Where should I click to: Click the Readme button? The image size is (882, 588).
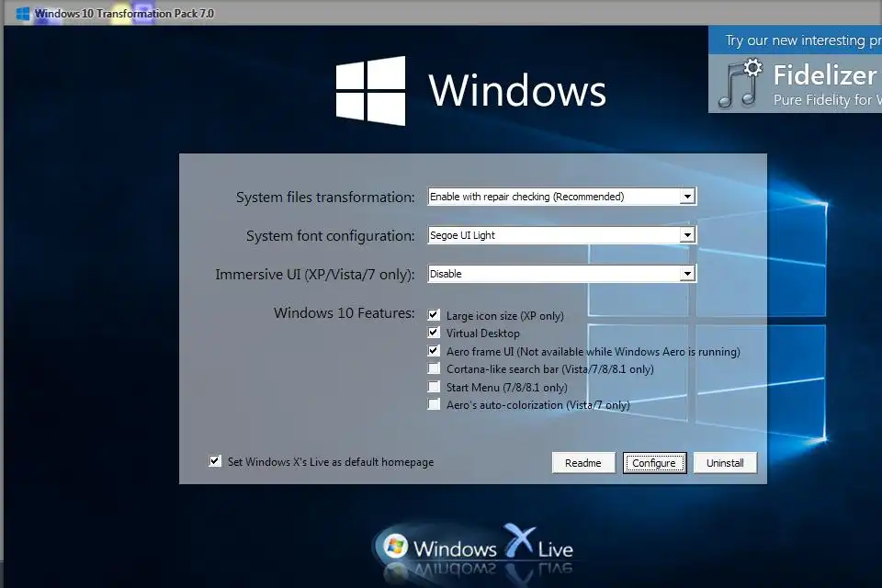coord(583,462)
